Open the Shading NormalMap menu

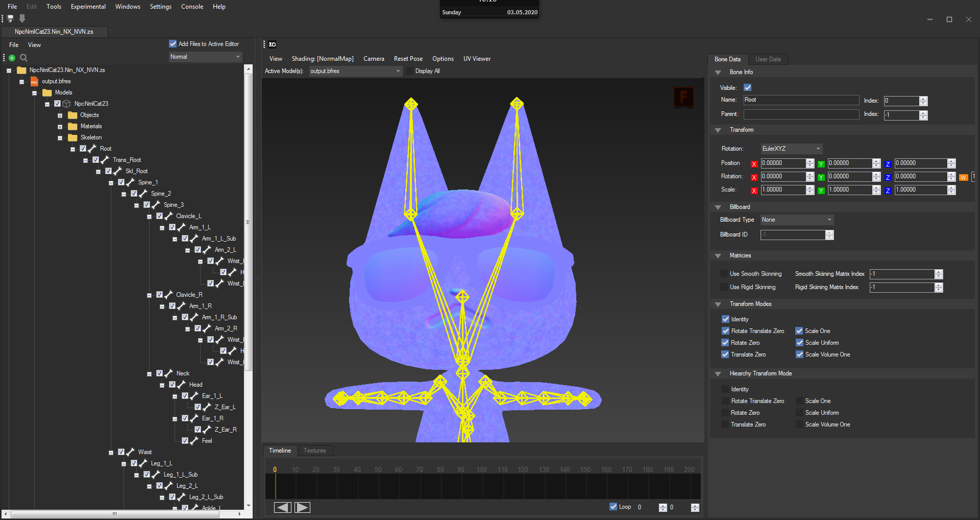coord(323,59)
